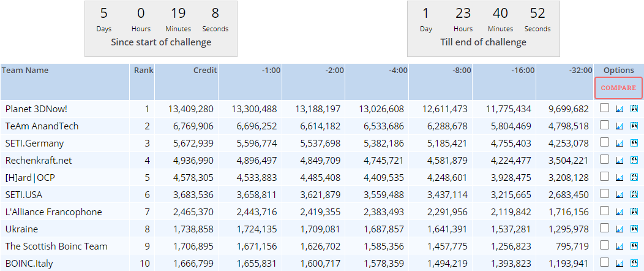Check the compare box for TeAm AnandTech
Image resolution: width=644 pixels, height=271 pixels.
click(x=604, y=126)
